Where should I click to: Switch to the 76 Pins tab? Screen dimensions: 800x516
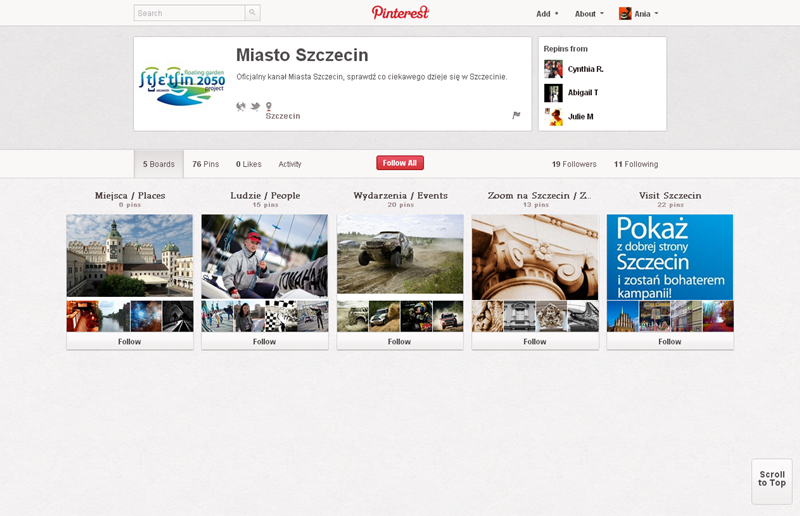pos(205,164)
